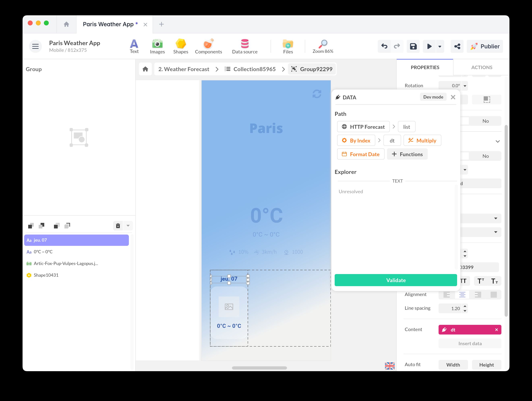Click the Files folder icon
The image size is (532, 401).
coord(288,46)
